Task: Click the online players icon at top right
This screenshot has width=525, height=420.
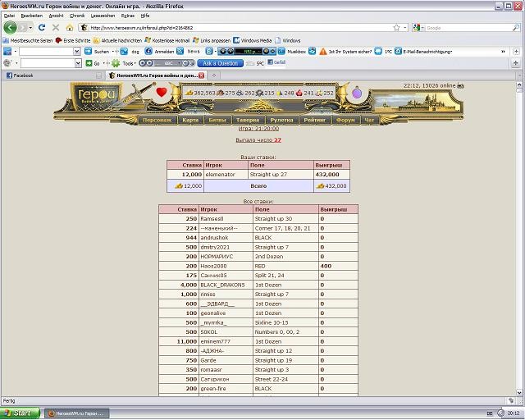Action: (461, 84)
